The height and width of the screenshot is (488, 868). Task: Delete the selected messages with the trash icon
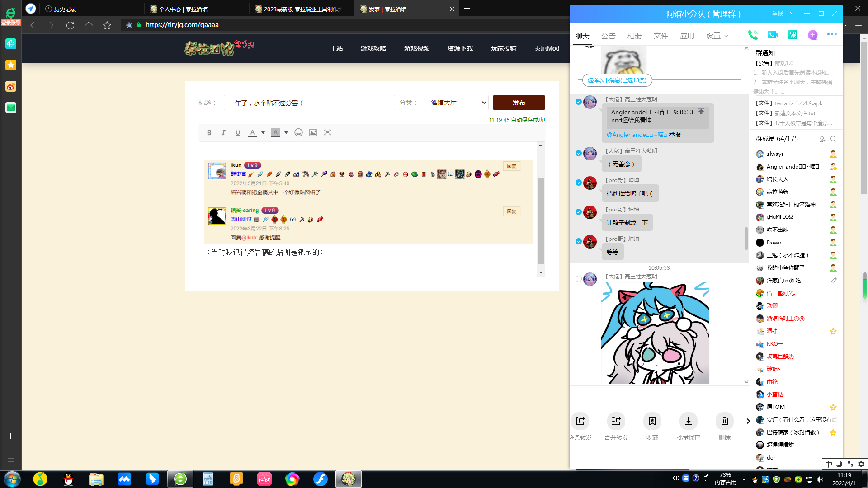[x=724, y=421]
